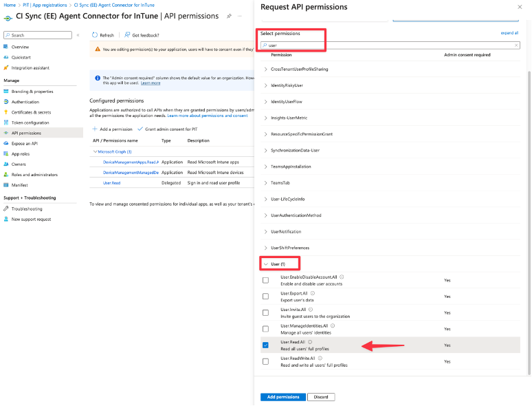Open the Home breadcrumb link
The height and width of the screenshot is (406, 532).
tap(10, 5)
